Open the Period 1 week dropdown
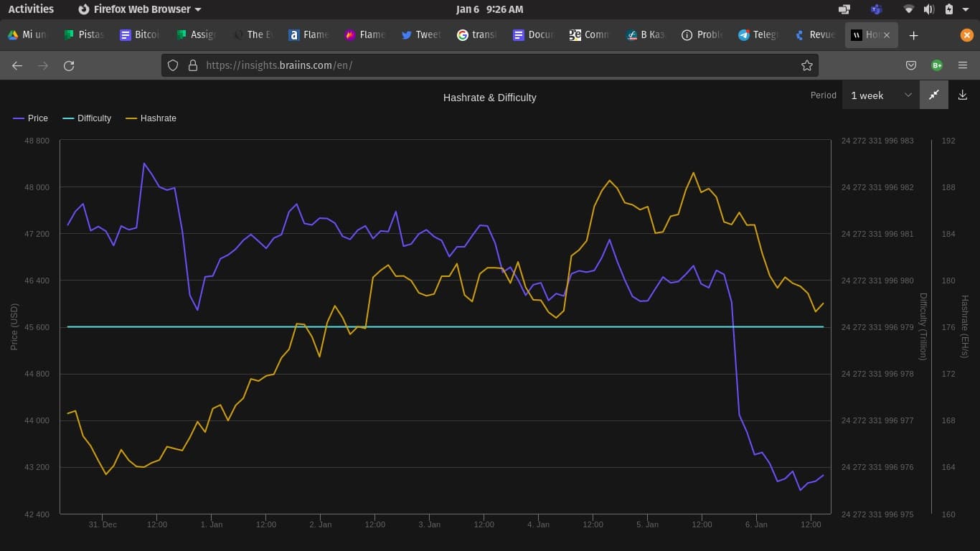This screenshot has height=551, width=980. (x=881, y=95)
